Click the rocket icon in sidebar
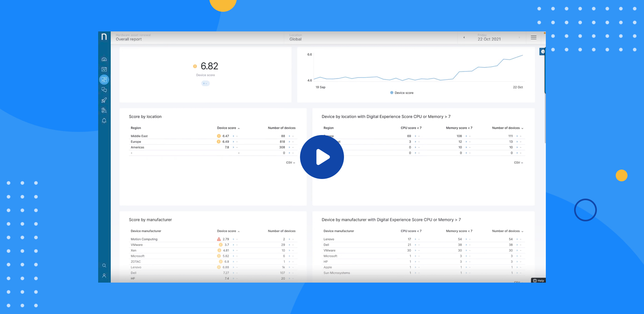The image size is (644, 314). click(x=104, y=100)
